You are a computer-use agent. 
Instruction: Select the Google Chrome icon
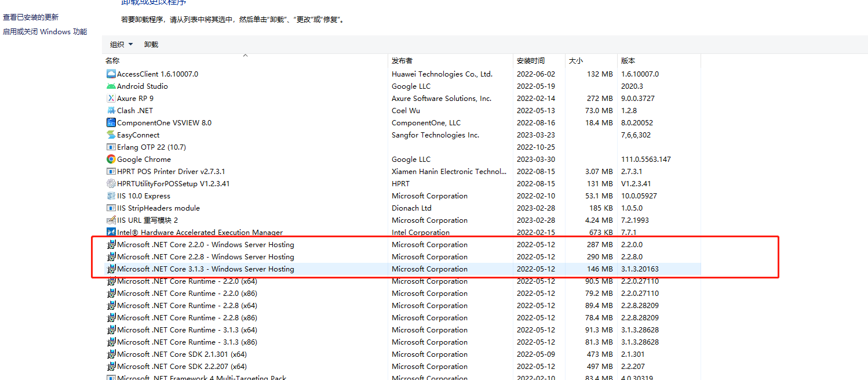pyautogui.click(x=111, y=159)
